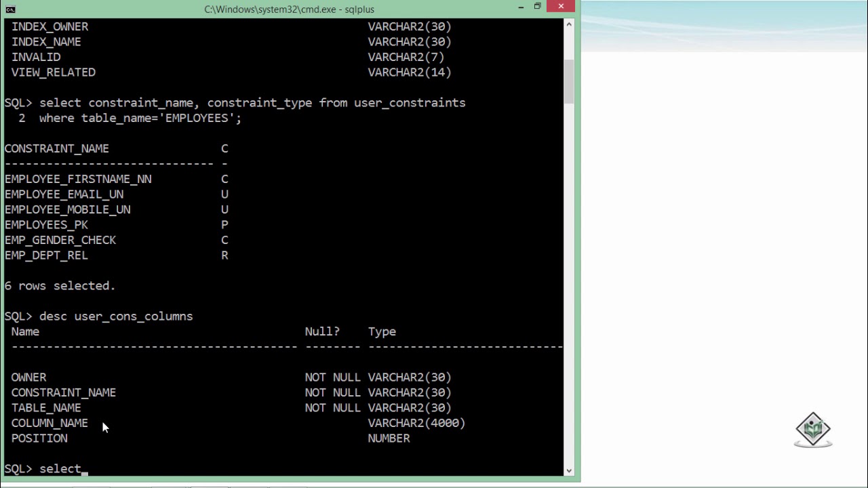The image size is (868, 488).
Task: Click VARCHAR2(14) type value
Action: (x=410, y=73)
